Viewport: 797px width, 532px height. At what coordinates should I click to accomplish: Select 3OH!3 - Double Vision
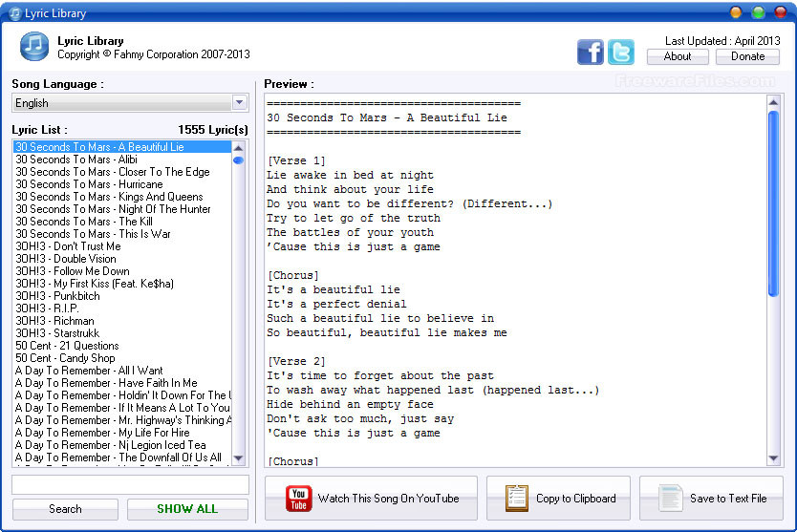[x=122, y=259]
